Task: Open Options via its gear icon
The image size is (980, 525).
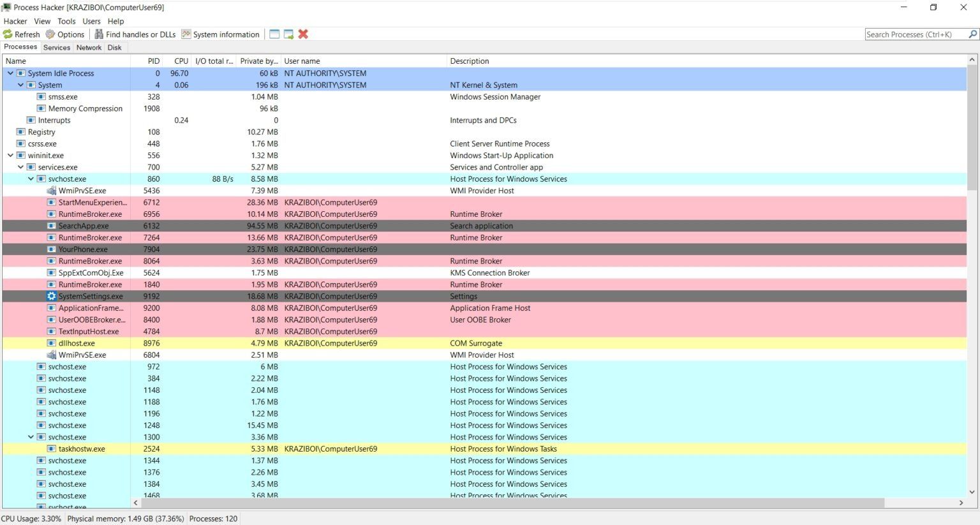Action: [x=50, y=34]
